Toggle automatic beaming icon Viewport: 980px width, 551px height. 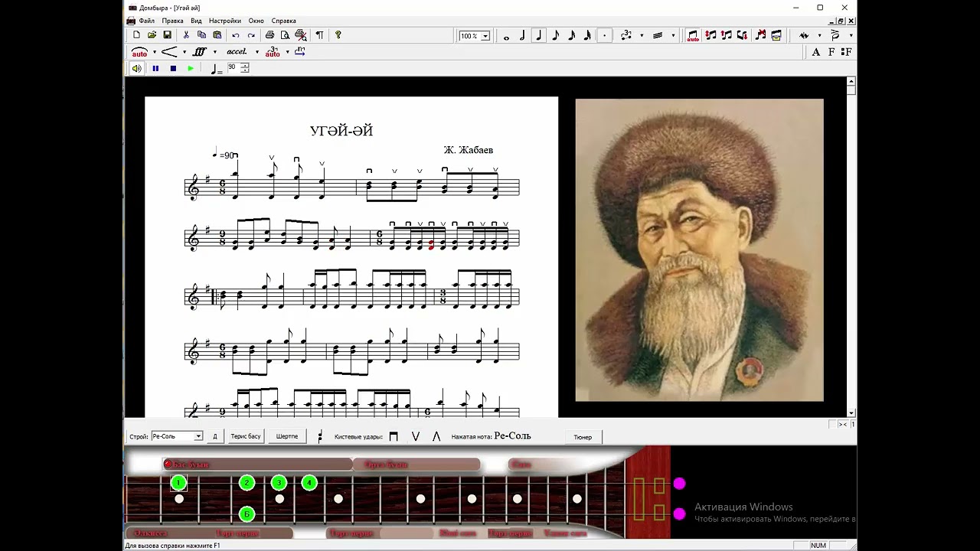[693, 36]
